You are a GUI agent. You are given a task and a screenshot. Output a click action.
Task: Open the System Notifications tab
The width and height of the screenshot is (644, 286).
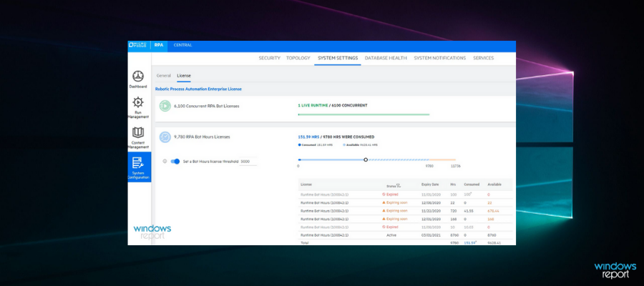439,58
